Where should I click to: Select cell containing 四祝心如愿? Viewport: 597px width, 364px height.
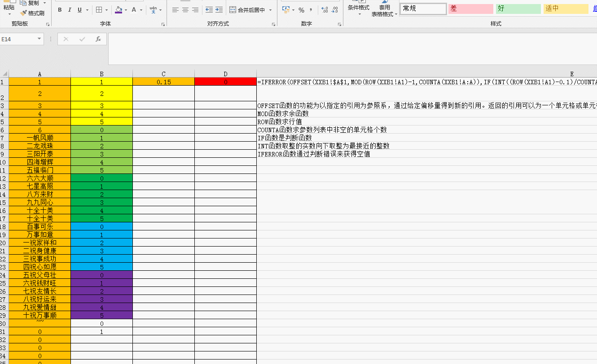click(40, 267)
